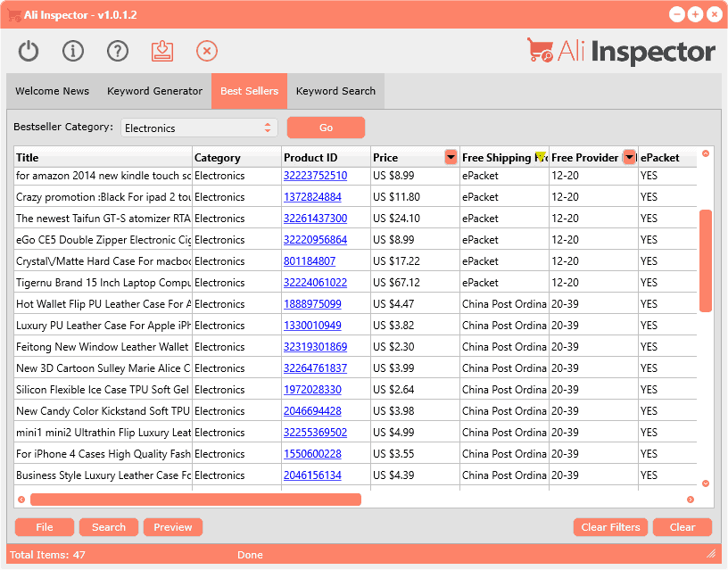Switch to the Keyword Search tab
The height and width of the screenshot is (570, 728).
pos(335,91)
